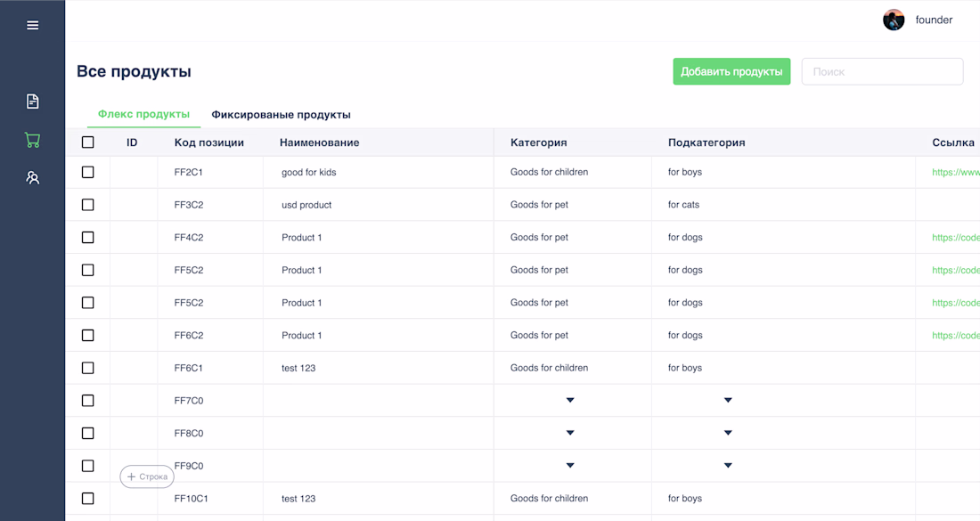Open the link in FF6C2 row
The height and width of the screenshot is (521, 980).
[x=956, y=336]
